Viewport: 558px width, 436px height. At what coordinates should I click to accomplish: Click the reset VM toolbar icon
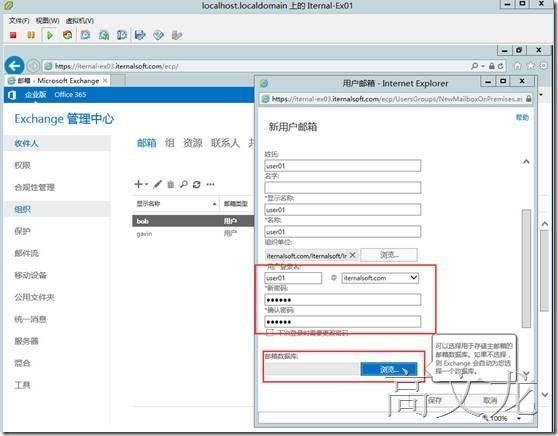pyautogui.click(x=67, y=35)
